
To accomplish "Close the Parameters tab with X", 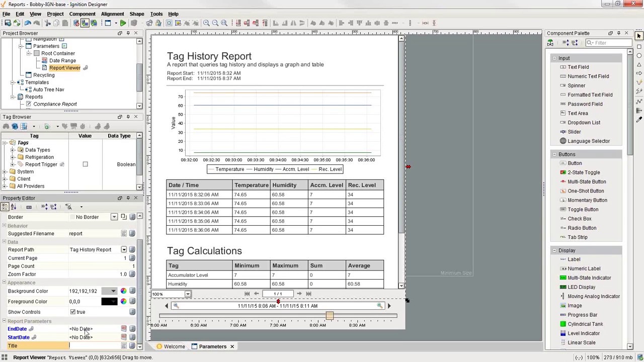I will (x=232, y=346).
